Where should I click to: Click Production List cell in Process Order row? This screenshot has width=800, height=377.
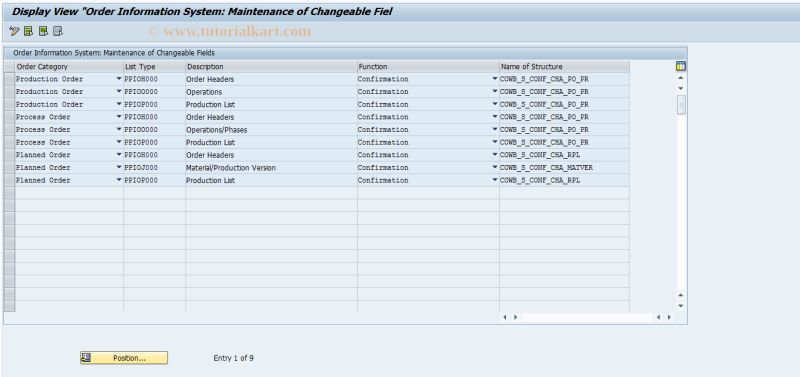click(x=271, y=142)
